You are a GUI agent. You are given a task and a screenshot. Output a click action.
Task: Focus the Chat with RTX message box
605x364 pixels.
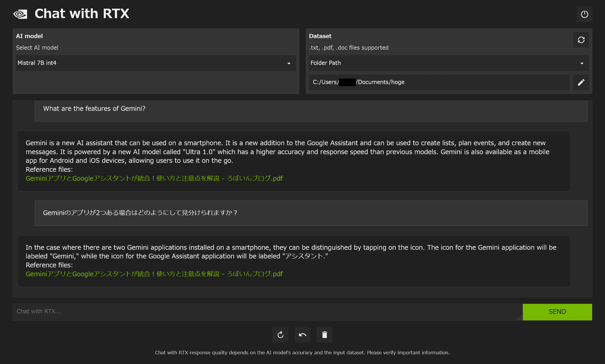tap(268, 312)
